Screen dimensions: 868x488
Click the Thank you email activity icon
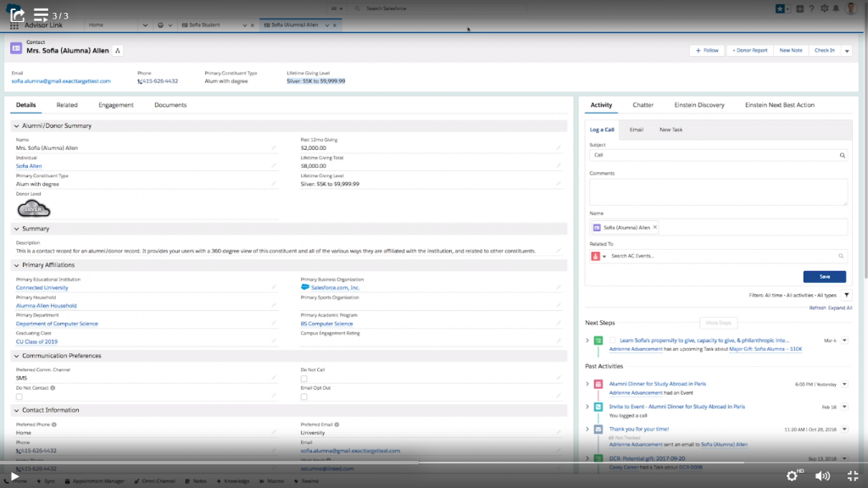point(598,430)
